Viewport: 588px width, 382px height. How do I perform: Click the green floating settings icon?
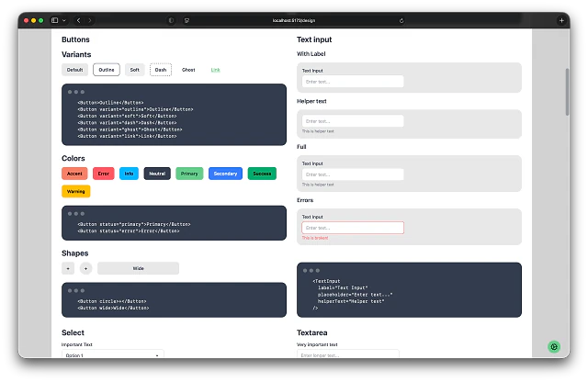(x=554, y=346)
